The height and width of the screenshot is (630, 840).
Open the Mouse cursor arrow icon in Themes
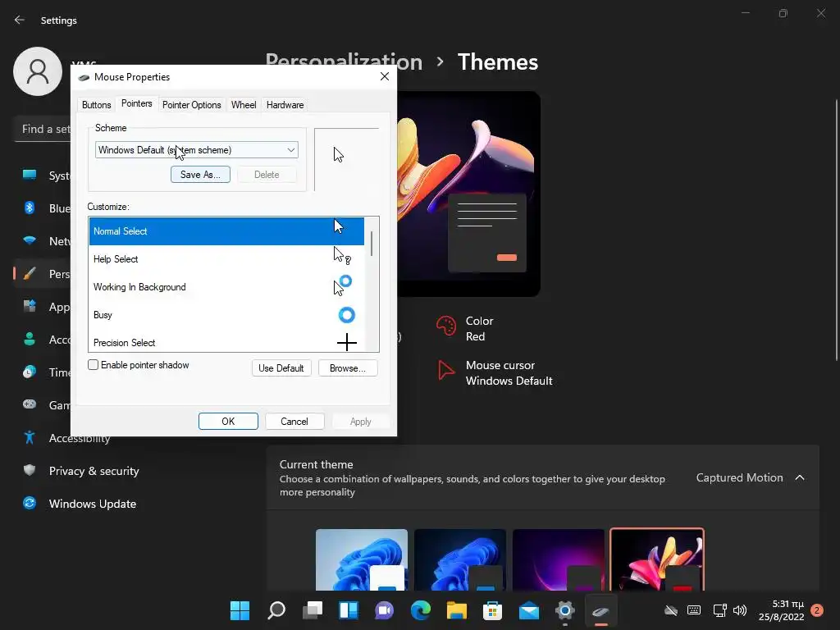tap(445, 370)
